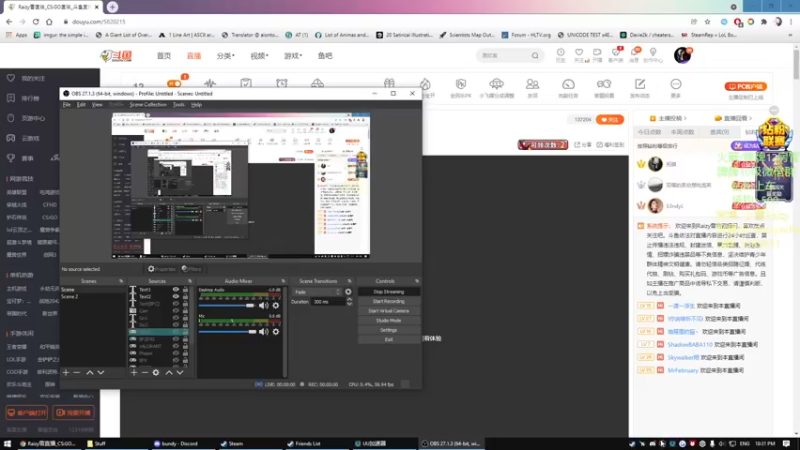800x450 pixels.
Task: Toggle visibility eye of Text1 source
Action: pos(176,289)
